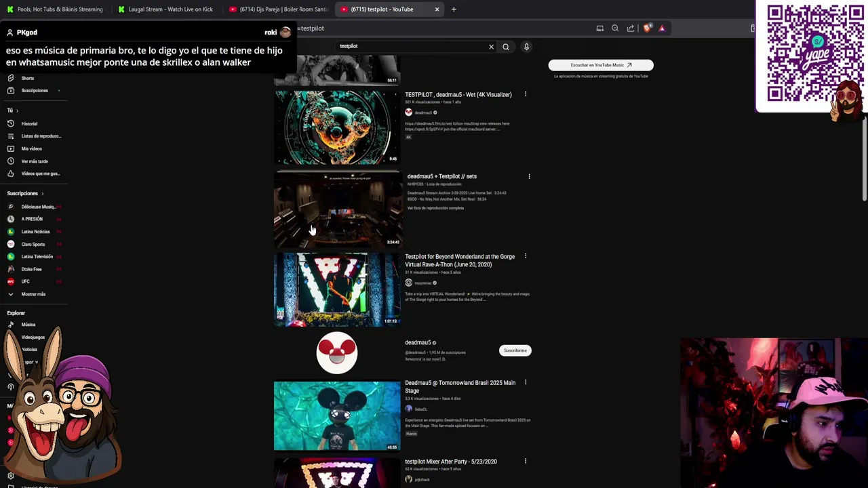868x488 pixels.
Task: Open options menu for Tomorrowland Brasil video
Action: 526,382
